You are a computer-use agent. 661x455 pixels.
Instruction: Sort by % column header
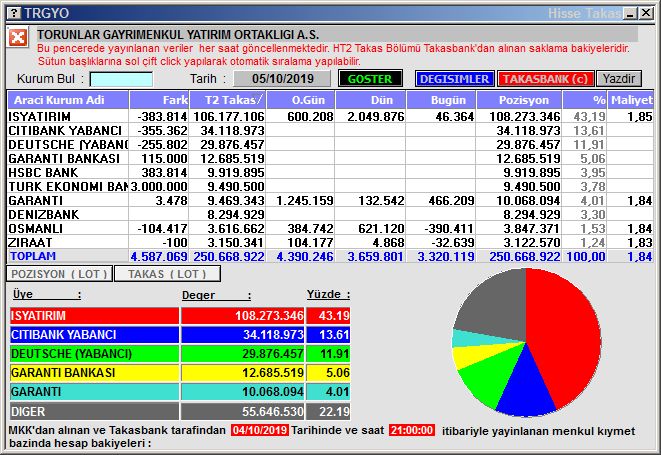[585, 100]
